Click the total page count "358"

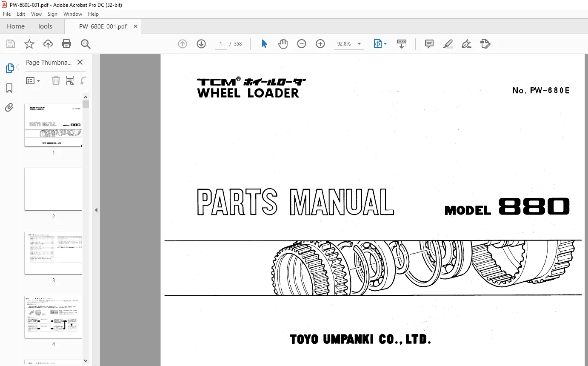click(238, 44)
